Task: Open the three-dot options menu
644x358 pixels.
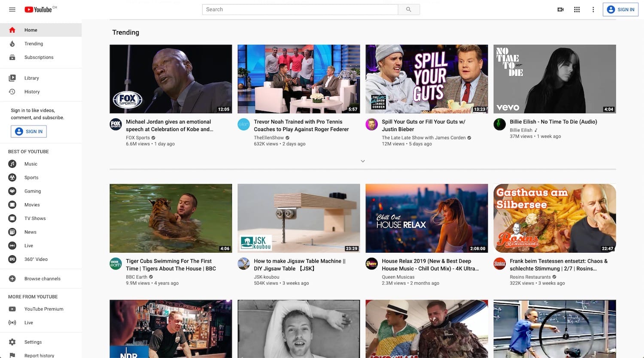Action: pos(593,9)
